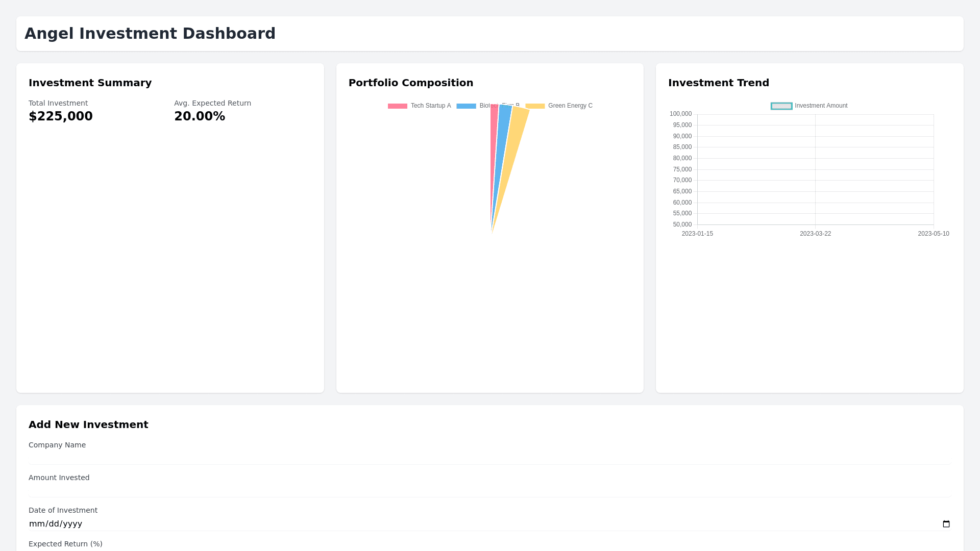The width and height of the screenshot is (980, 551).
Task: Toggle the Investment Amount legend label
Action: 821,106
